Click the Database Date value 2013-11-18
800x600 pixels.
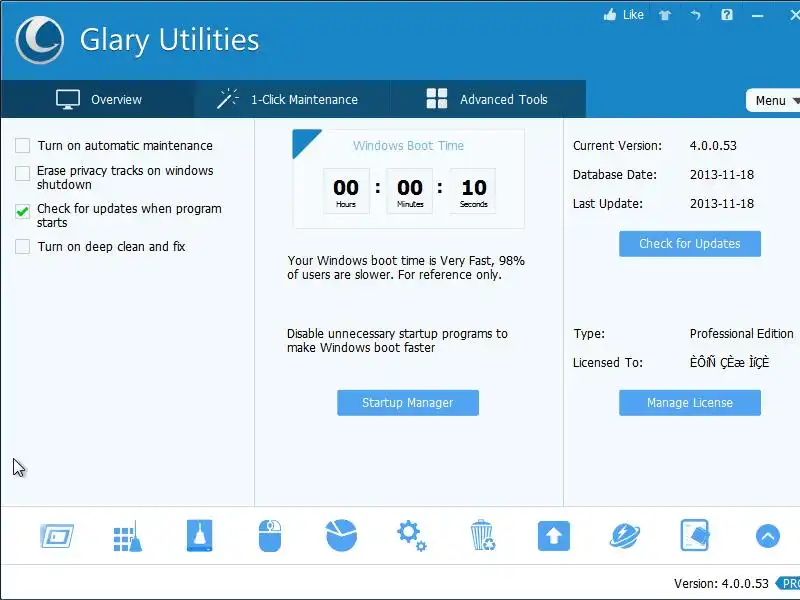pos(722,174)
